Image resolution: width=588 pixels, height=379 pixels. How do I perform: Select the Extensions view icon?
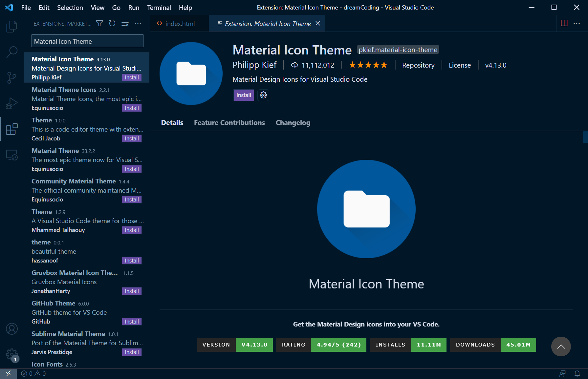pyautogui.click(x=12, y=129)
